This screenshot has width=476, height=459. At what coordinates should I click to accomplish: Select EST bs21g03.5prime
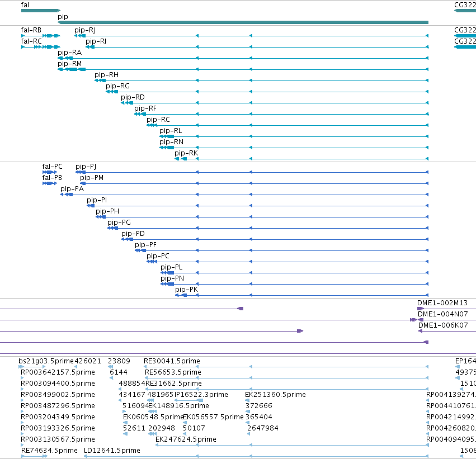46,361
